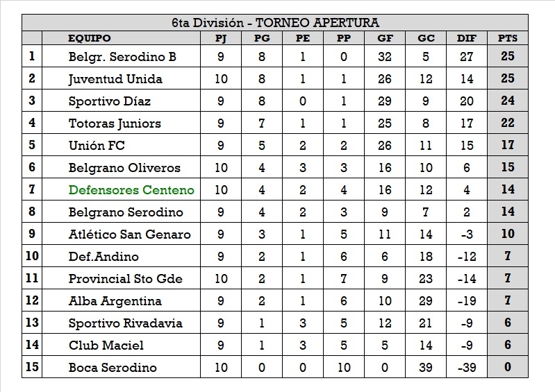Click the Sportivo Rivadavia team cell
This screenshot has height=392, width=555.
126,323
